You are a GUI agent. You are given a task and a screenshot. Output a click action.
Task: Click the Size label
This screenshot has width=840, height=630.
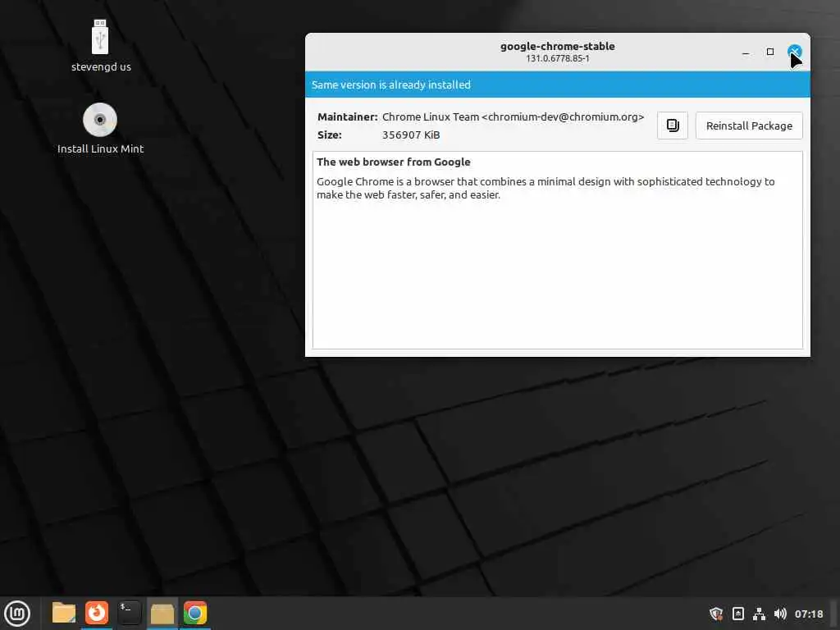pyautogui.click(x=330, y=135)
